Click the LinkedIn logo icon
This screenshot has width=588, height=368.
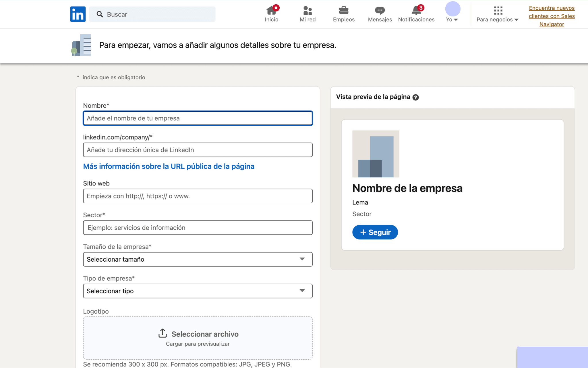78,14
